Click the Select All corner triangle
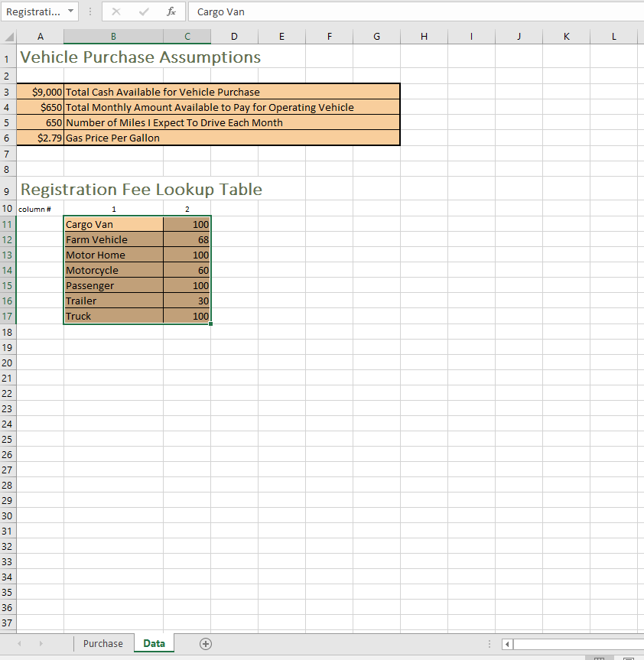 (8, 37)
